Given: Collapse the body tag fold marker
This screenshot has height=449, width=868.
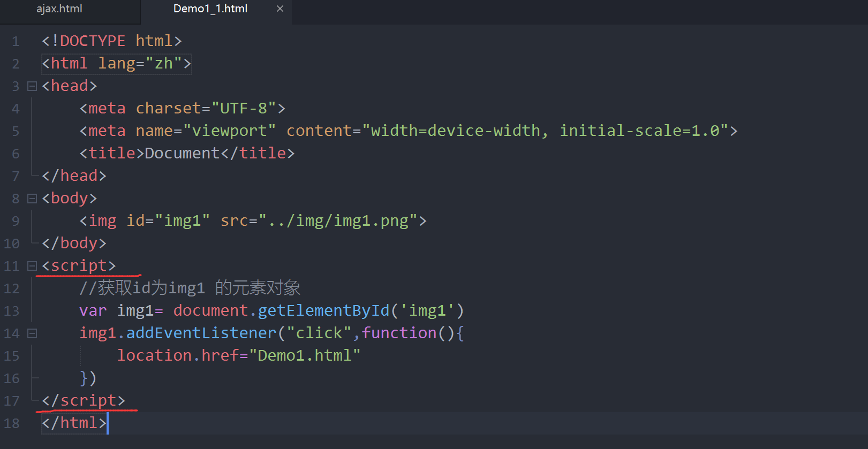Looking at the screenshot, I should click(x=32, y=199).
